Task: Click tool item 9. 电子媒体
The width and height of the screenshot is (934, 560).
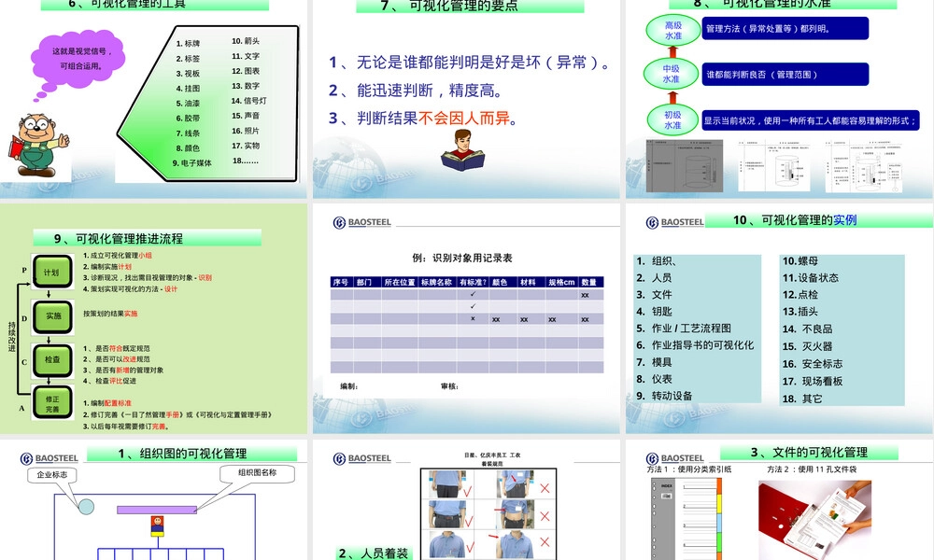Action: point(191,163)
